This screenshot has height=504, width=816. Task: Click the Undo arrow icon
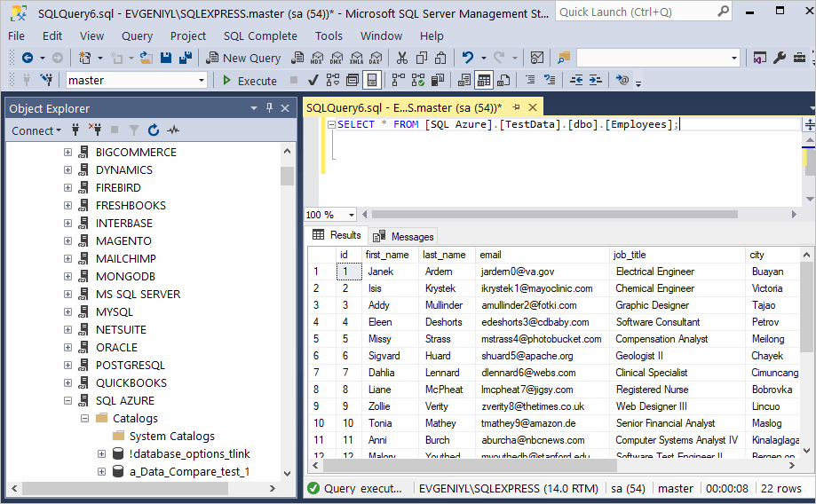[x=467, y=58]
